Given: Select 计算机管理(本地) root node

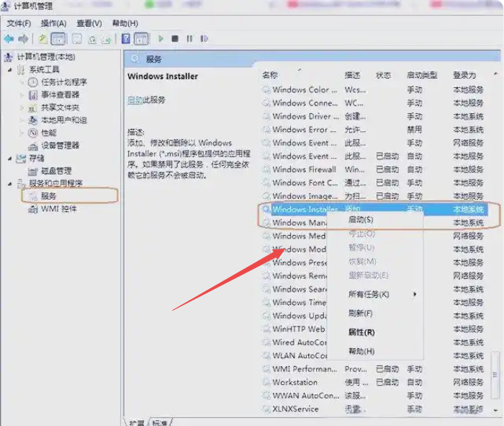Looking at the screenshot, I should click(46, 57).
